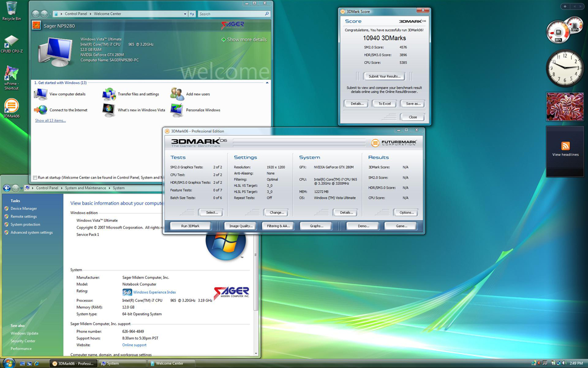588x368 pixels.
Task: Open System protection in the Tasks pane
Action: (25, 224)
